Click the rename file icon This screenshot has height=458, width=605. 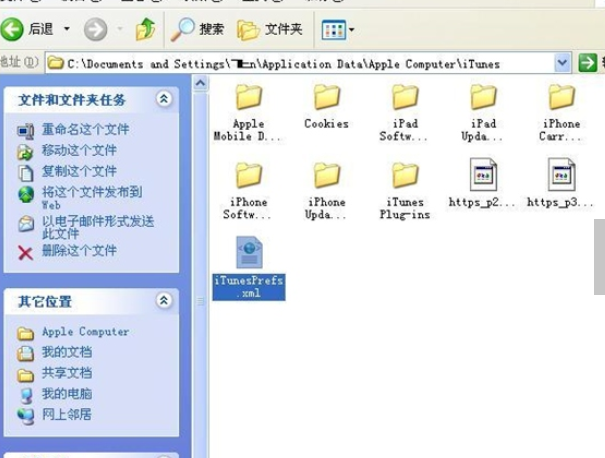click(25, 131)
